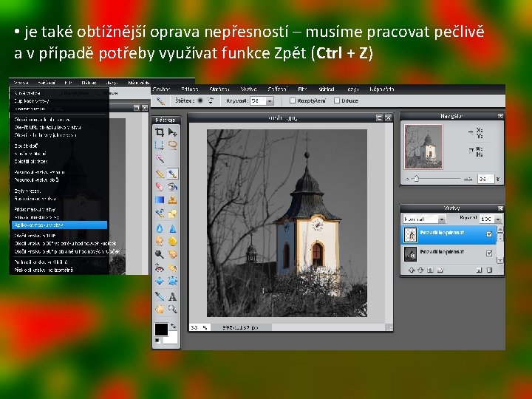Select the Type text tool
The width and height of the screenshot is (532, 399).
173,296
